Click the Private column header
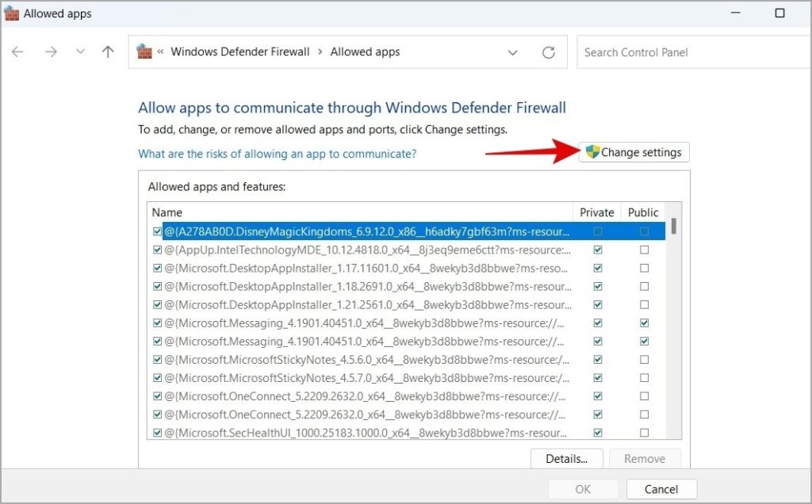 [596, 212]
